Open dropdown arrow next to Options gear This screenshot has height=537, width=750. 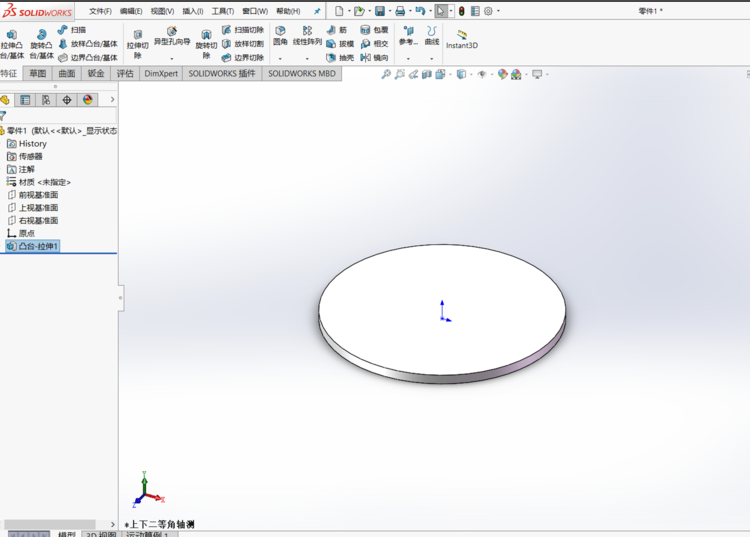(498, 11)
